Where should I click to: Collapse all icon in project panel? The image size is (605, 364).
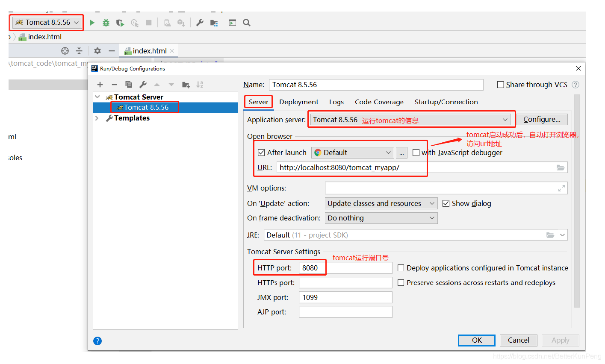(x=79, y=51)
